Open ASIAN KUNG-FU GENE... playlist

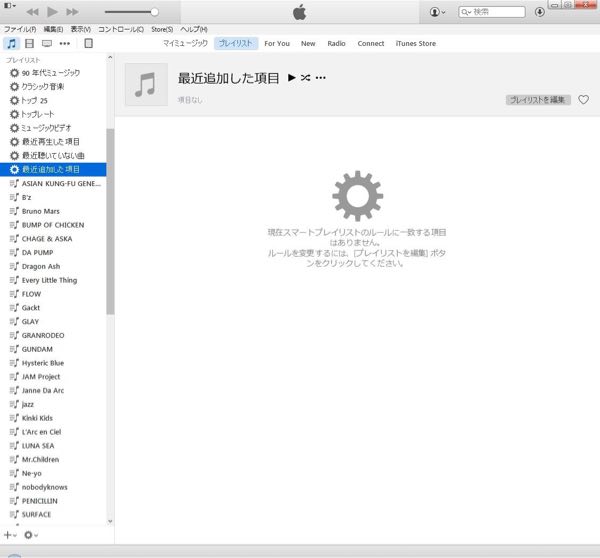click(x=53, y=184)
